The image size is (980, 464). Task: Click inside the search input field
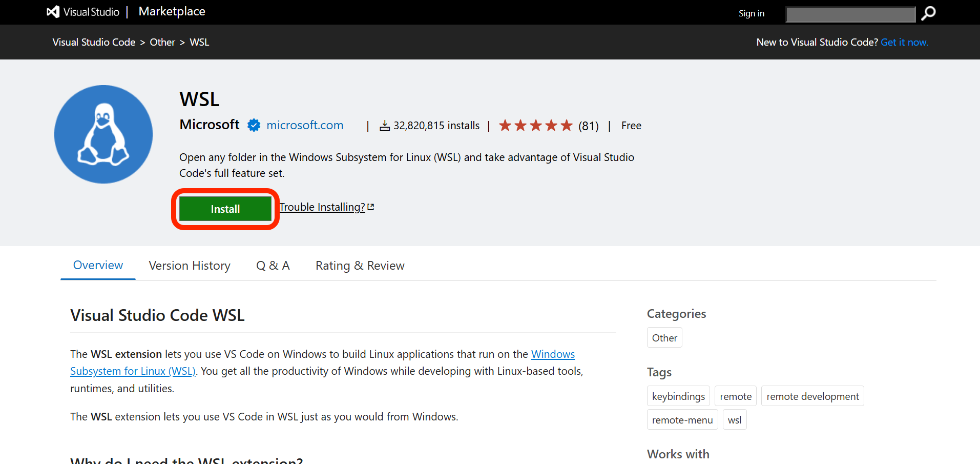(849, 14)
